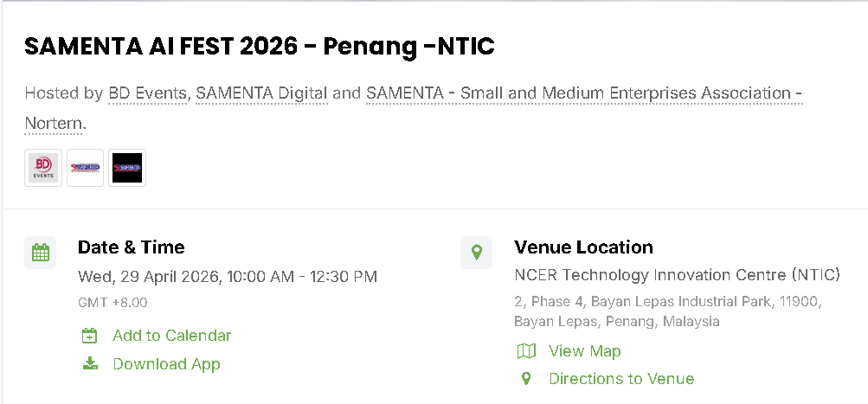Viewport: 868px width, 404px height.
Task: Open the BD Events logo thumbnail
Action: pos(43,168)
